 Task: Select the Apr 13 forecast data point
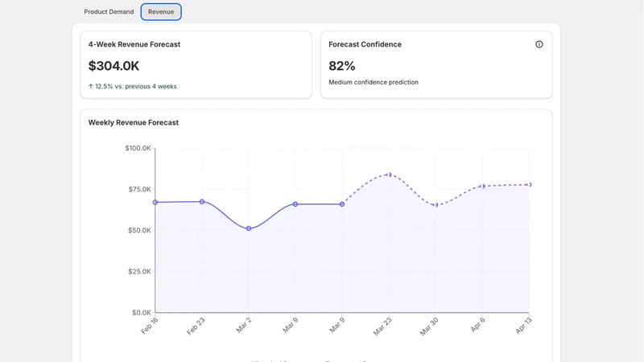[529, 185]
